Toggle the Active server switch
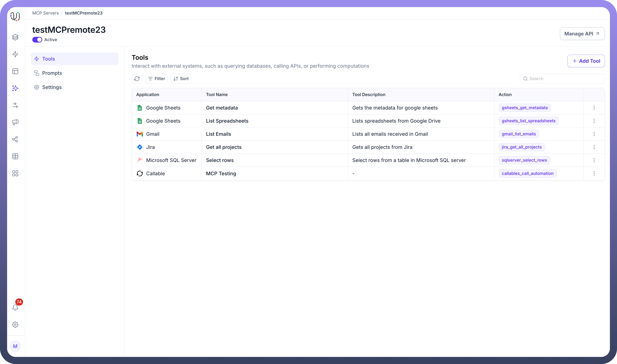Viewport: 617px width, 364px height. [37, 40]
